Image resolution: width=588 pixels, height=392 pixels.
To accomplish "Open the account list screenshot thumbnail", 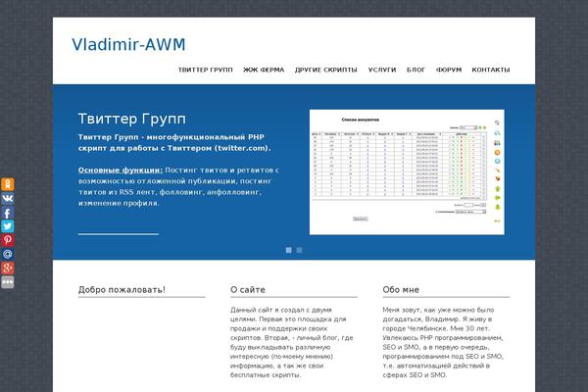I will point(407,172).
